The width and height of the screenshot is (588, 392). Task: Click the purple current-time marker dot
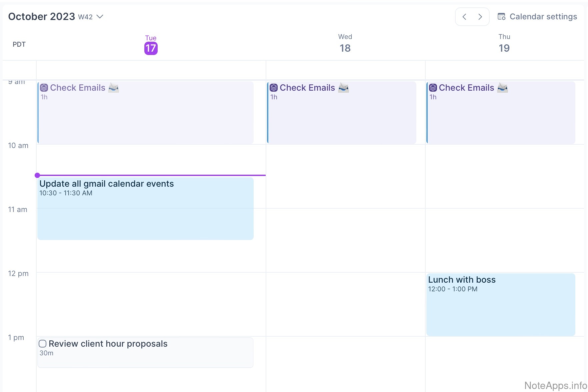pyautogui.click(x=37, y=175)
